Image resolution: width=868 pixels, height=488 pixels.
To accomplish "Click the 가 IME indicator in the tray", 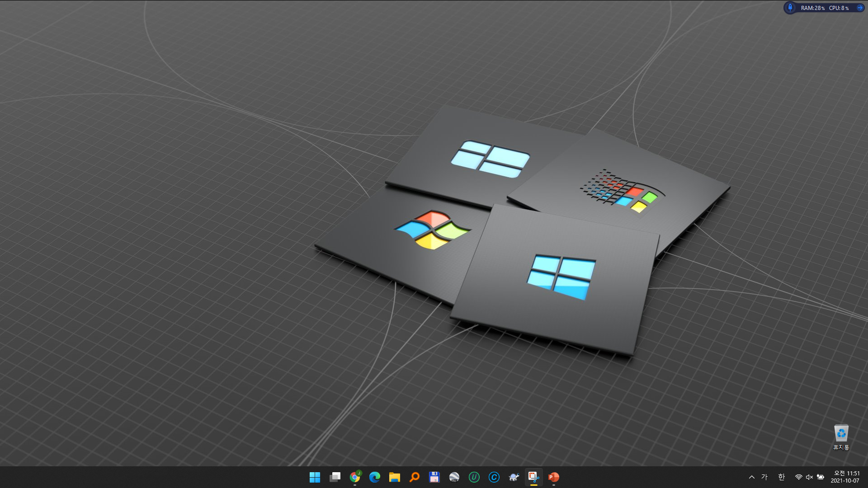I will [764, 477].
